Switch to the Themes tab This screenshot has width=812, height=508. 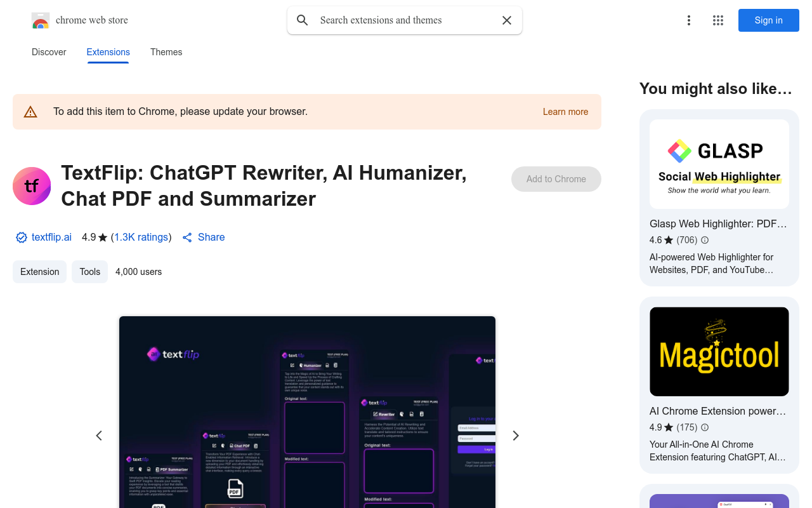(166, 52)
